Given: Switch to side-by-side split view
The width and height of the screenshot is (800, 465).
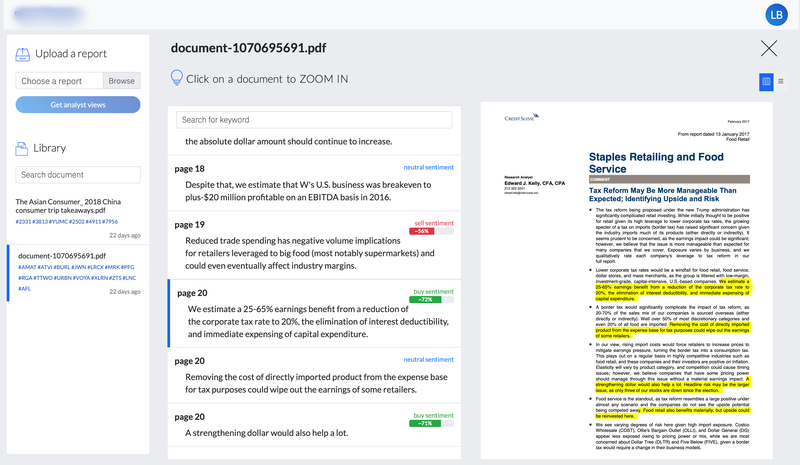Looking at the screenshot, I should click(766, 81).
